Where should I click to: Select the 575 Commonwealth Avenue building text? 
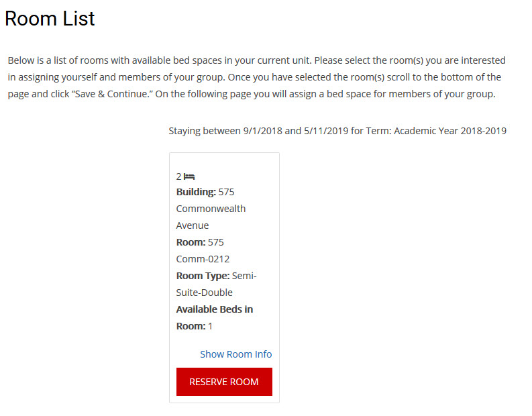click(x=211, y=209)
